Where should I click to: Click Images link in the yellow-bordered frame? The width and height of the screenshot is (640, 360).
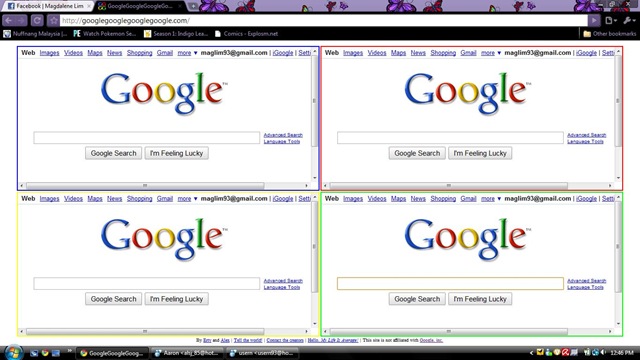pos(49,199)
